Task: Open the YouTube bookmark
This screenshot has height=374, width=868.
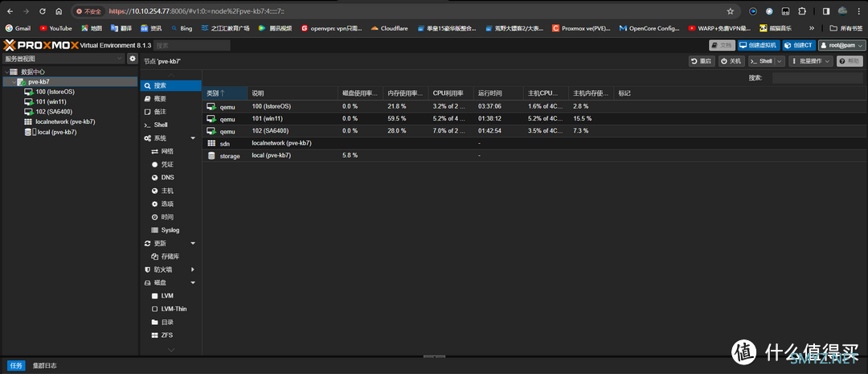Action: click(x=56, y=28)
